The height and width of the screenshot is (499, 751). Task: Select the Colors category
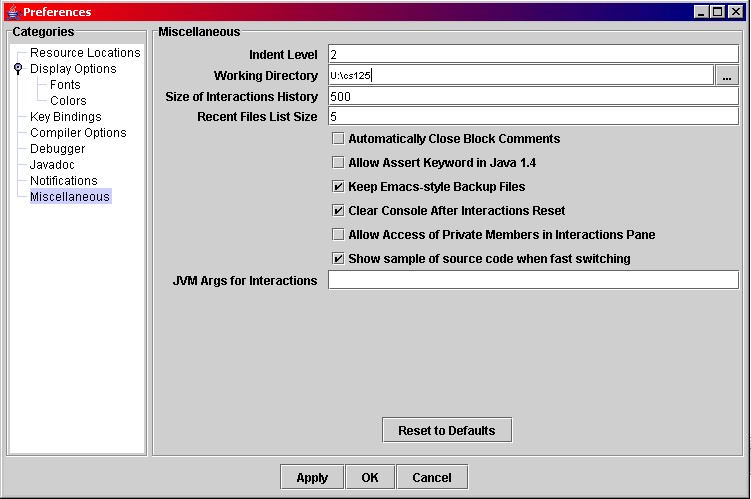click(x=68, y=101)
